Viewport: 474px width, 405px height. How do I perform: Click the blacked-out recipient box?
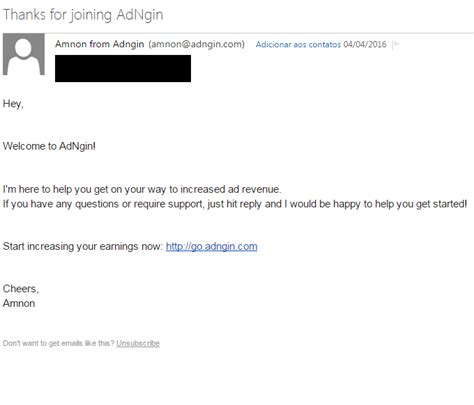(123, 68)
